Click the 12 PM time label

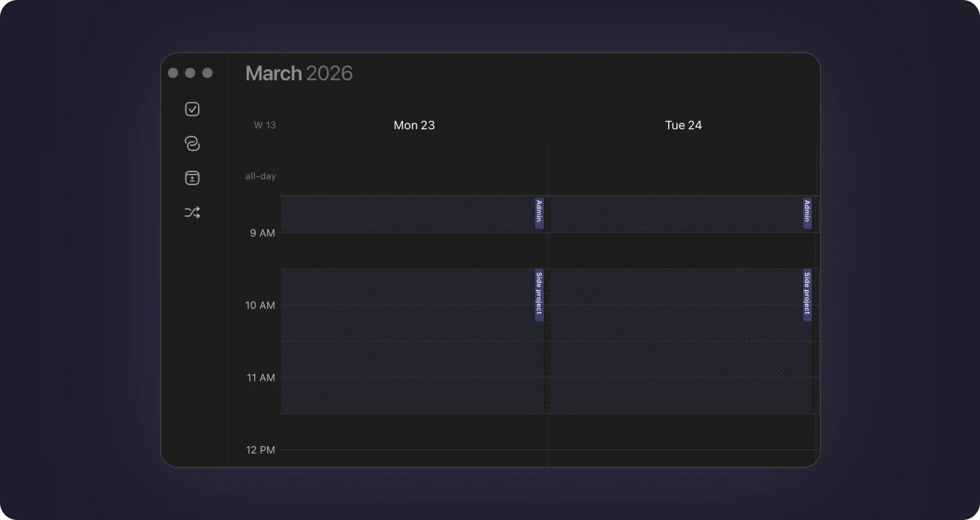pos(260,450)
